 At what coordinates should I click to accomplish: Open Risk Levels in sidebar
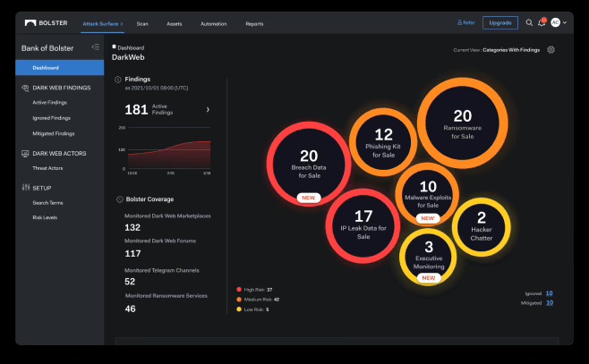[45, 217]
